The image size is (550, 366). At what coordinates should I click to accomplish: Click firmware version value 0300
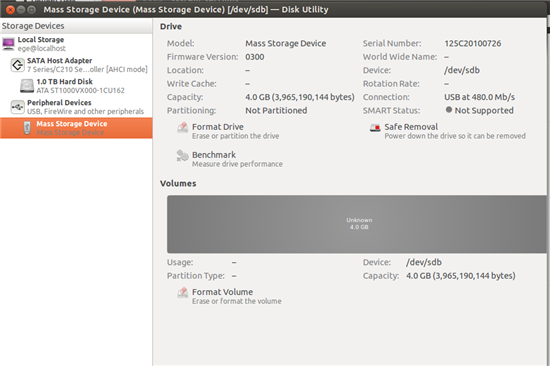pyautogui.click(x=255, y=57)
